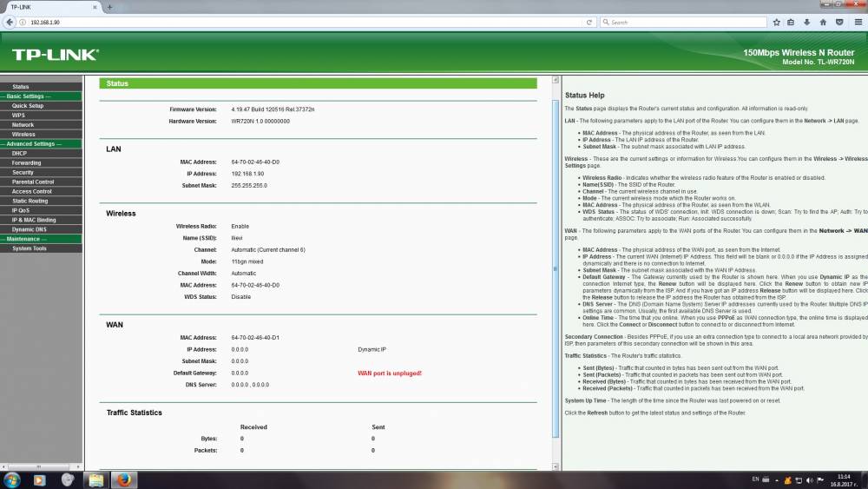
Task: Click the volume speaker tray icon
Action: tap(809, 480)
